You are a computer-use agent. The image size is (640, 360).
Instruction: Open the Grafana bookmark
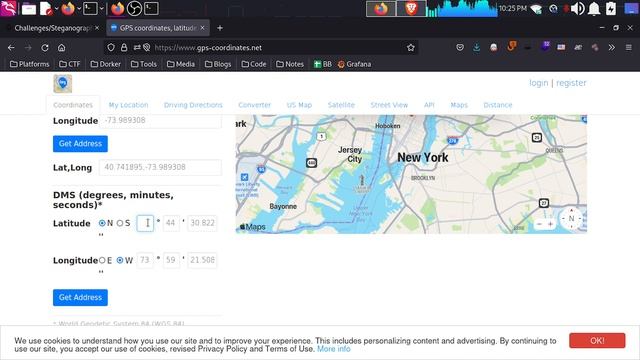(354, 64)
